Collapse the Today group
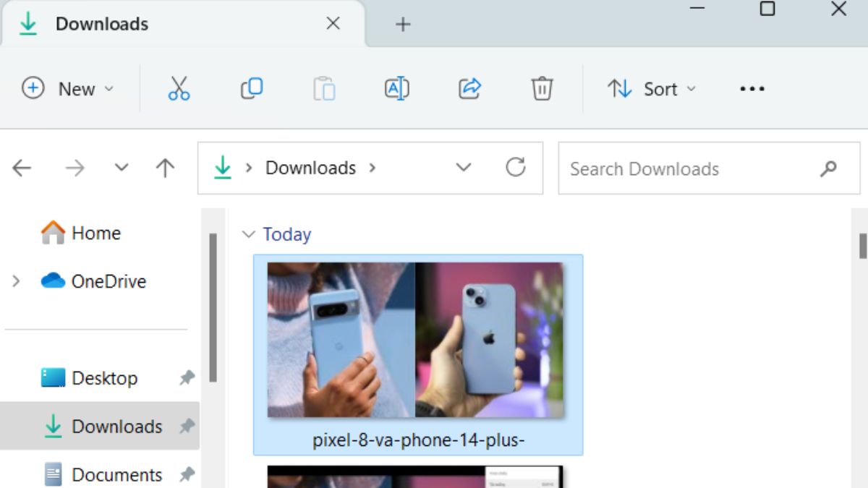The width and height of the screenshot is (868, 488). pos(249,234)
